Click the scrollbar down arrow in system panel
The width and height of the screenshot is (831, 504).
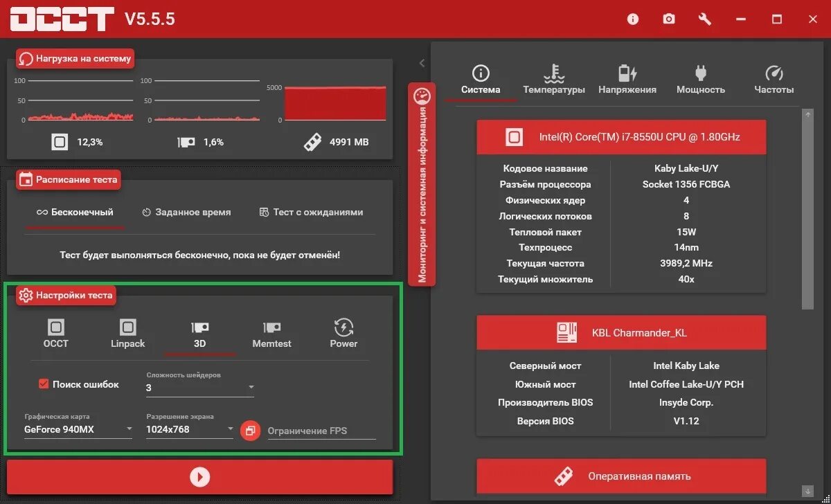point(808,491)
